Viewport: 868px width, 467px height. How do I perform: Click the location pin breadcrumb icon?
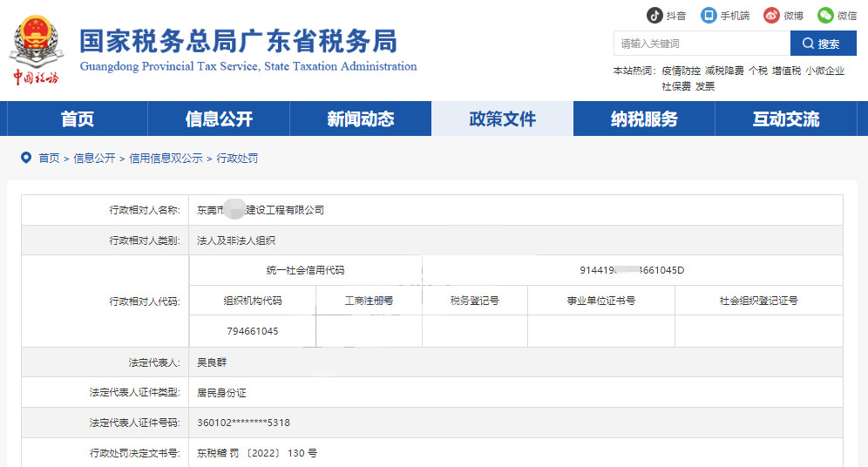coord(26,158)
